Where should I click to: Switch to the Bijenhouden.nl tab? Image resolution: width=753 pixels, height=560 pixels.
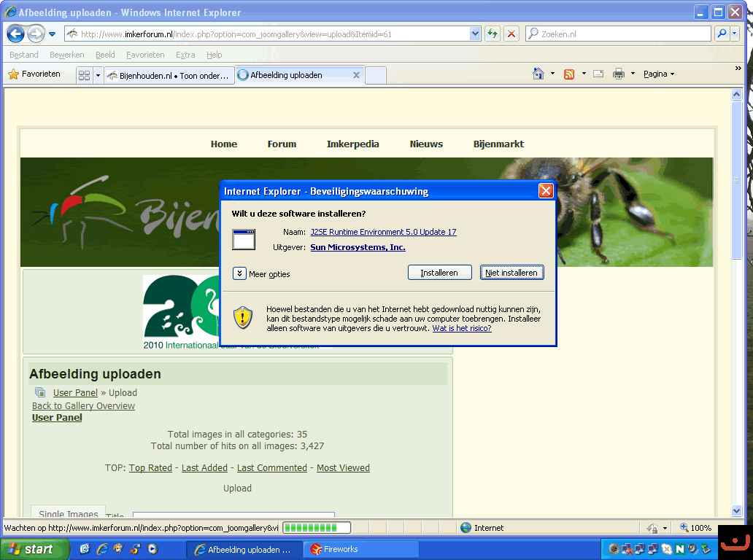tap(169, 75)
